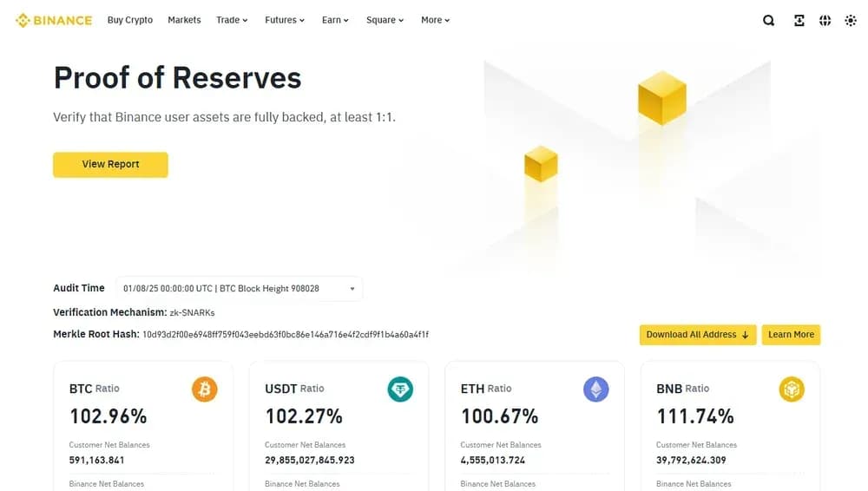
Task: Click the Audit Time label
Action: coord(79,288)
